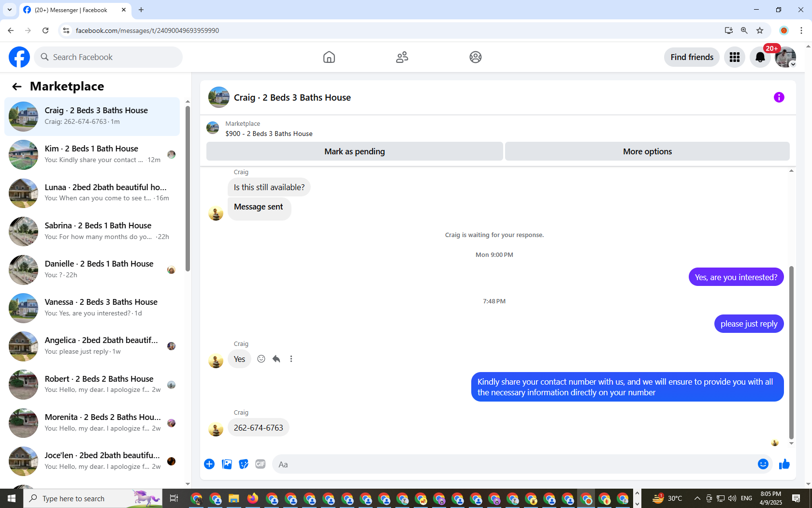Click the message input field

point(514,464)
